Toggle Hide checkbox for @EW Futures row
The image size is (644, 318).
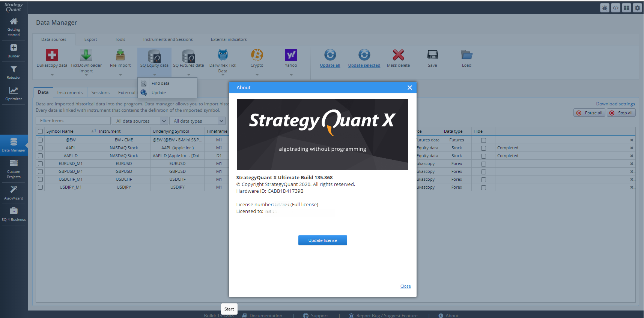483,140
